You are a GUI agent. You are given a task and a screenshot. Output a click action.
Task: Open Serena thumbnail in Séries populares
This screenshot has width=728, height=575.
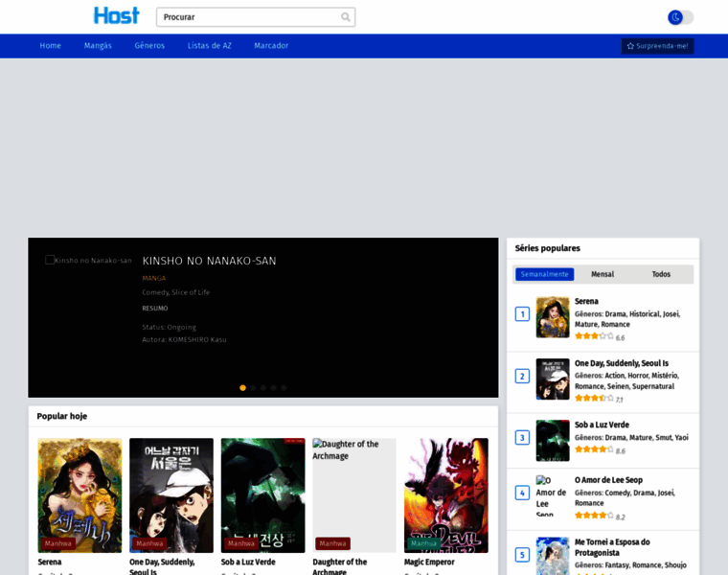tap(553, 317)
